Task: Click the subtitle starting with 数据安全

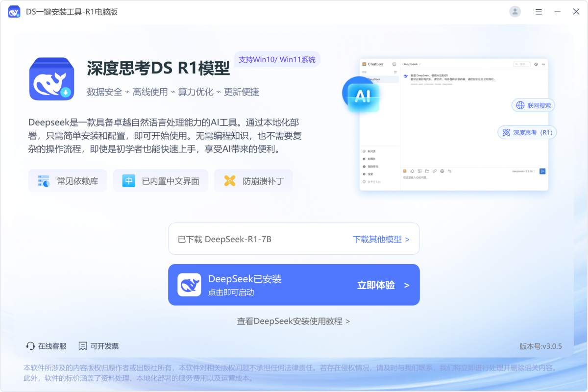Action: tap(173, 92)
